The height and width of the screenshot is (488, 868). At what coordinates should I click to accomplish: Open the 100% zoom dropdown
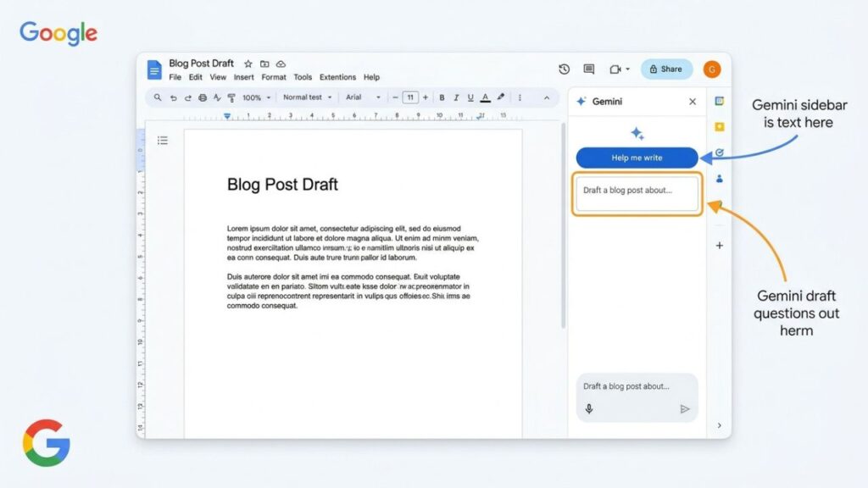click(256, 97)
